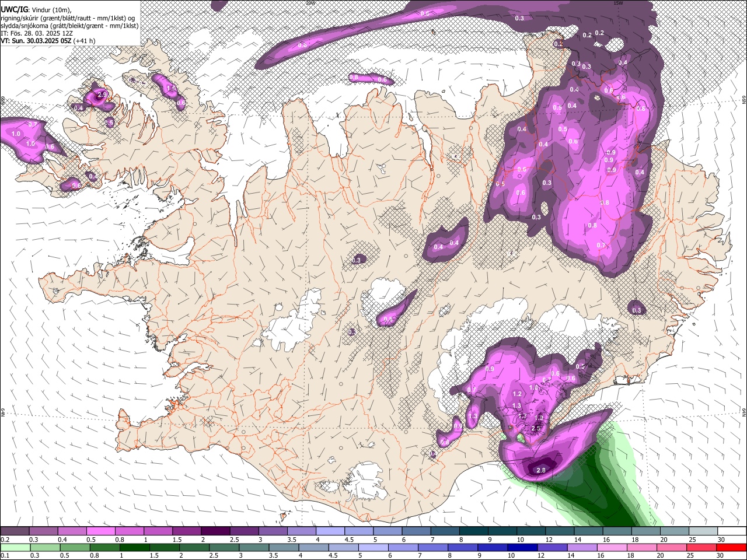Click the '2.5' value on the southeast glacier

click(536, 428)
